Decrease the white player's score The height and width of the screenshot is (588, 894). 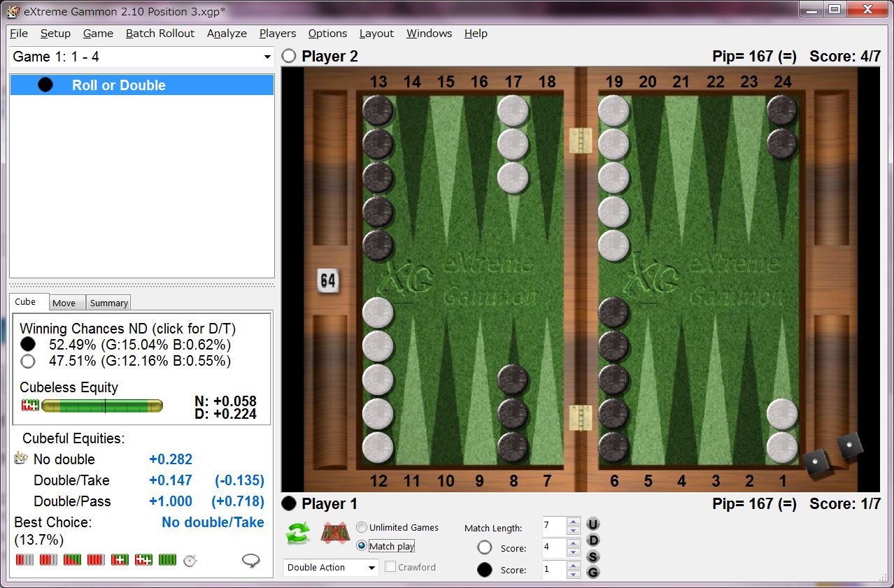coord(573,553)
